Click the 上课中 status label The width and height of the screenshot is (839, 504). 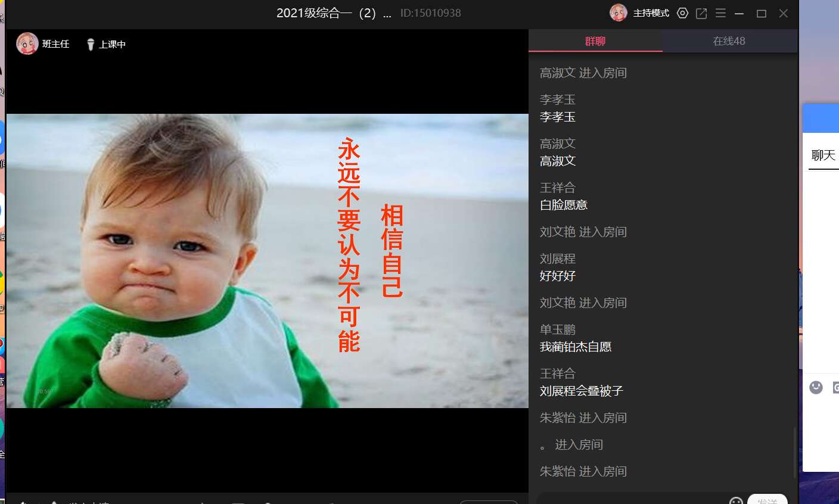tap(112, 45)
